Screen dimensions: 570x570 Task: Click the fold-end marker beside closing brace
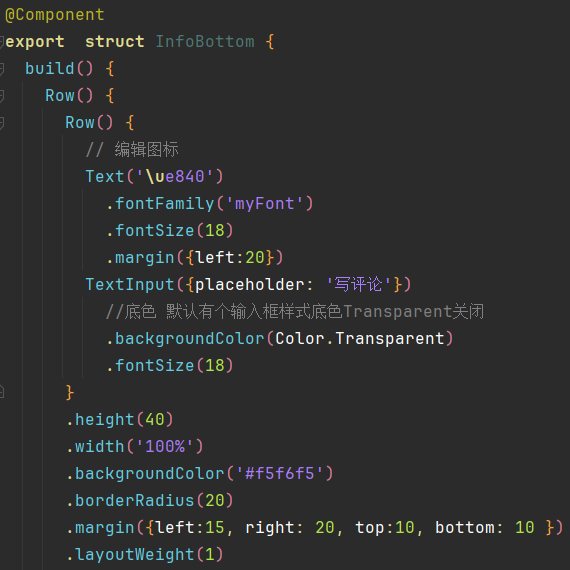click(x=1, y=392)
